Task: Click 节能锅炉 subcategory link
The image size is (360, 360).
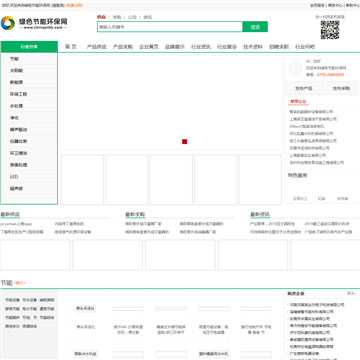Action: 12,318
